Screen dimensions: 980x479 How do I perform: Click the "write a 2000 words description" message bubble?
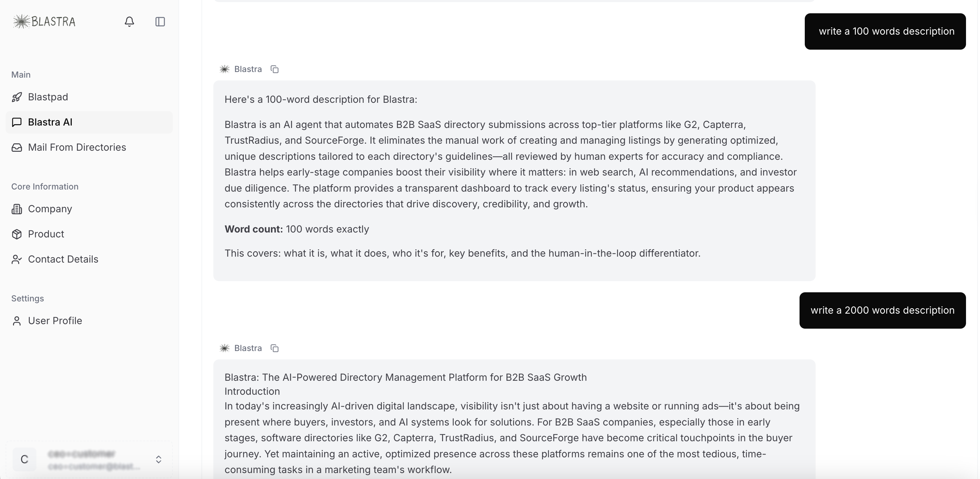pyautogui.click(x=882, y=310)
